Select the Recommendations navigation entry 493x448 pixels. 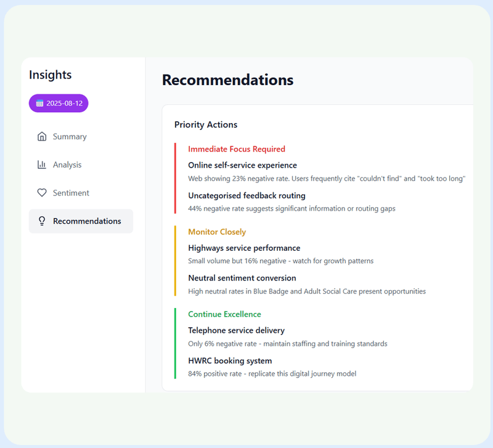89,221
